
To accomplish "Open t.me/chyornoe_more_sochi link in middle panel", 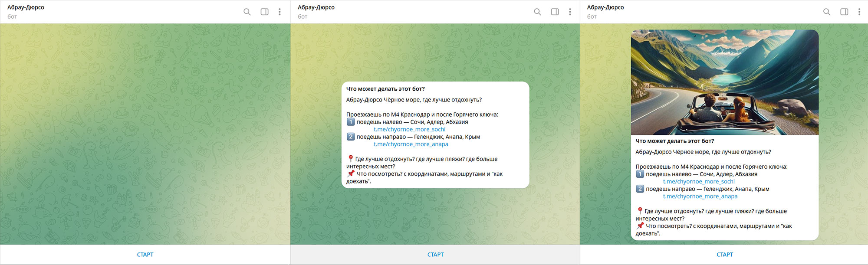I will pyautogui.click(x=410, y=129).
